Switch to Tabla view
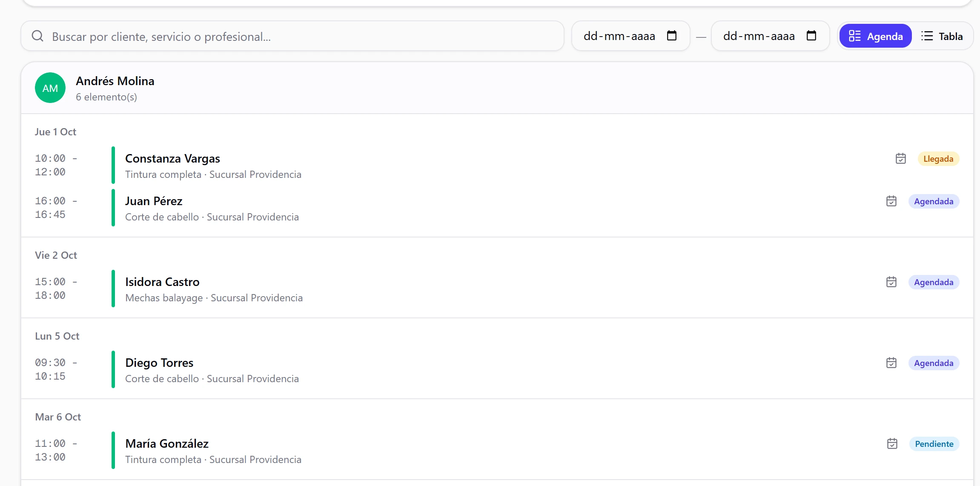 click(942, 36)
